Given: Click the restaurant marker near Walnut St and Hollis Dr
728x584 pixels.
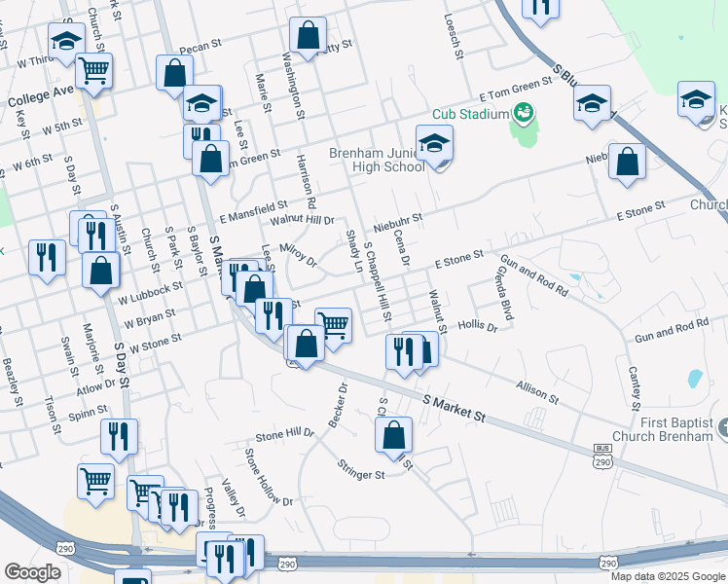Looking at the screenshot, I should tap(404, 354).
